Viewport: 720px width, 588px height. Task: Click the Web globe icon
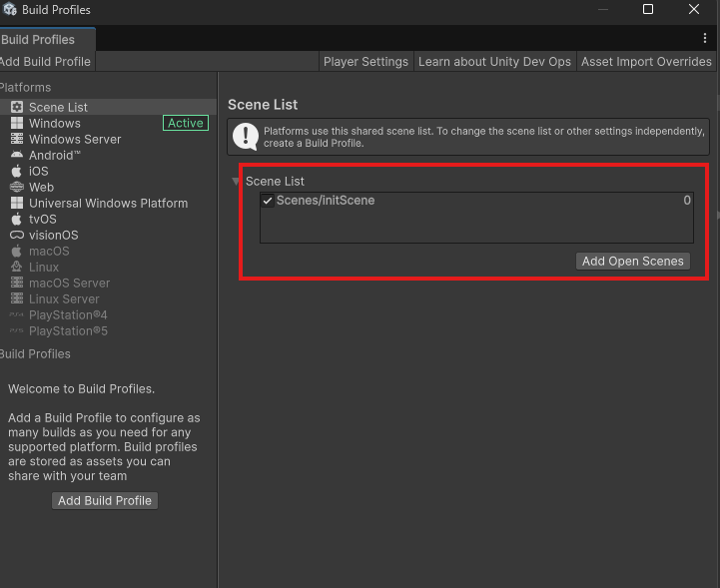click(x=17, y=188)
